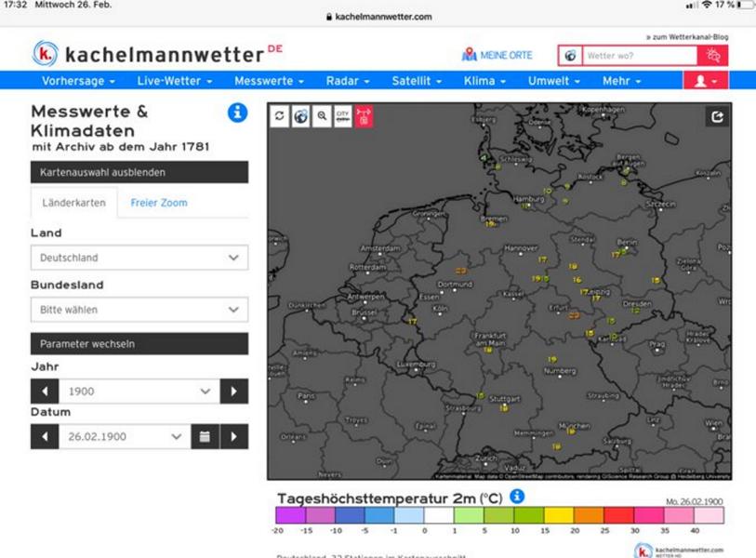756x558 pixels.
Task: Go to previous year arrow
Action: [45, 392]
